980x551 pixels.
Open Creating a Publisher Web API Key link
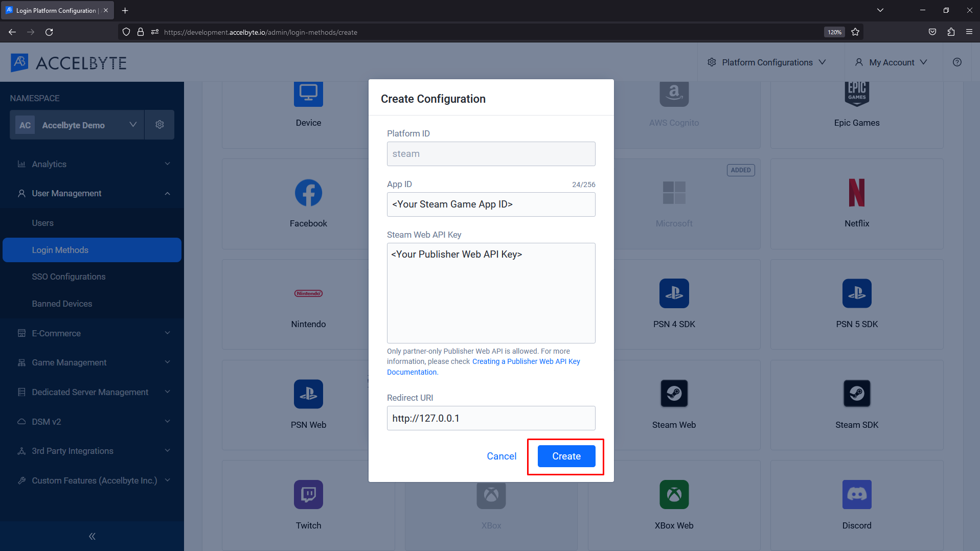click(x=526, y=361)
